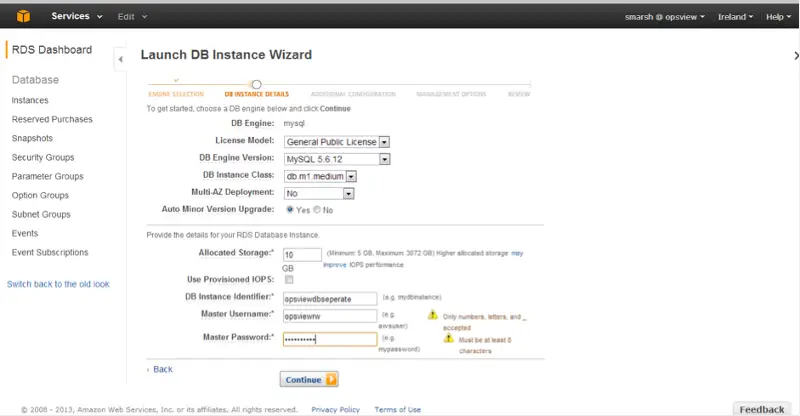This screenshot has height=416, width=800.
Task: Select No for Auto Minor Version Upgrade
Action: pos(317,209)
